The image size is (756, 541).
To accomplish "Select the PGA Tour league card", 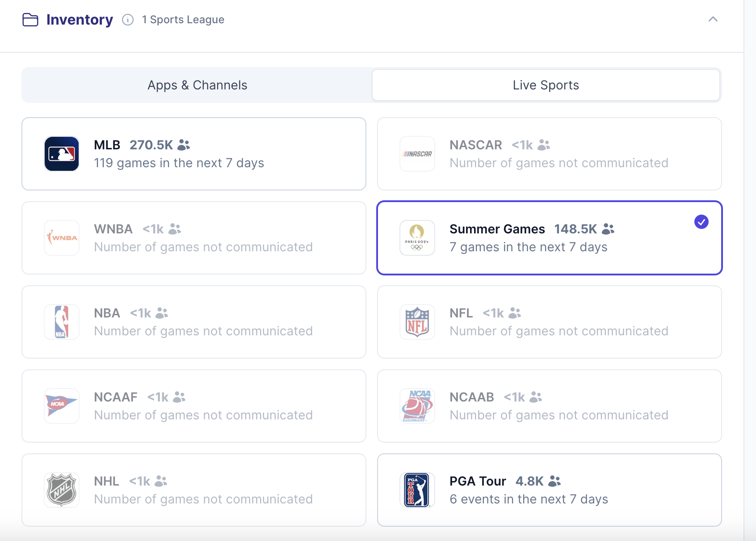I will [x=550, y=490].
